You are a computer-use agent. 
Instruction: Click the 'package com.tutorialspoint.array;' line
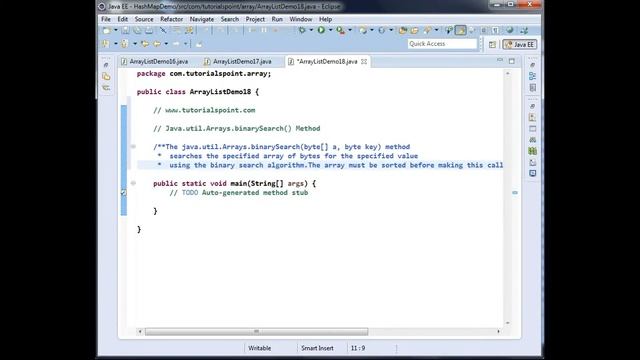tap(204, 73)
